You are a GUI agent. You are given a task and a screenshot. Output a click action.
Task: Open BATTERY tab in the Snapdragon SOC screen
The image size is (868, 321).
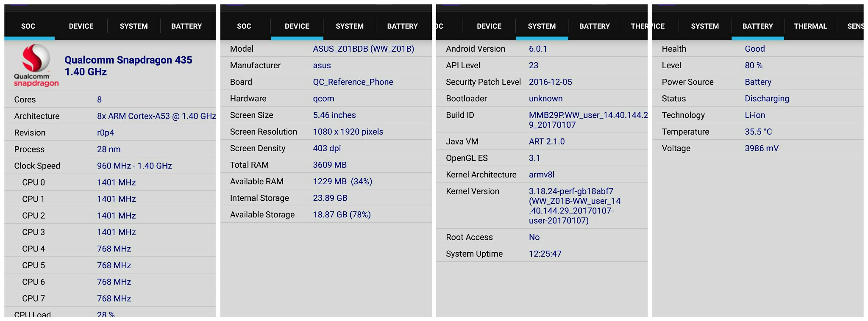click(x=186, y=26)
